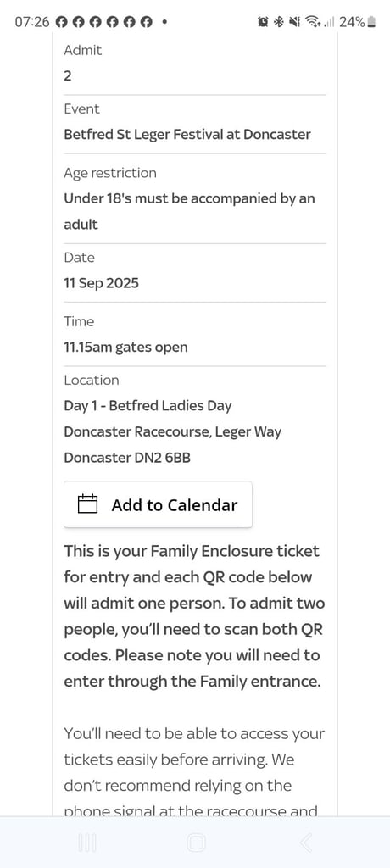The width and height of the screenshot is (390, 868).
Task: Tap the first Facebook notification icon
Action: (62, 22)
